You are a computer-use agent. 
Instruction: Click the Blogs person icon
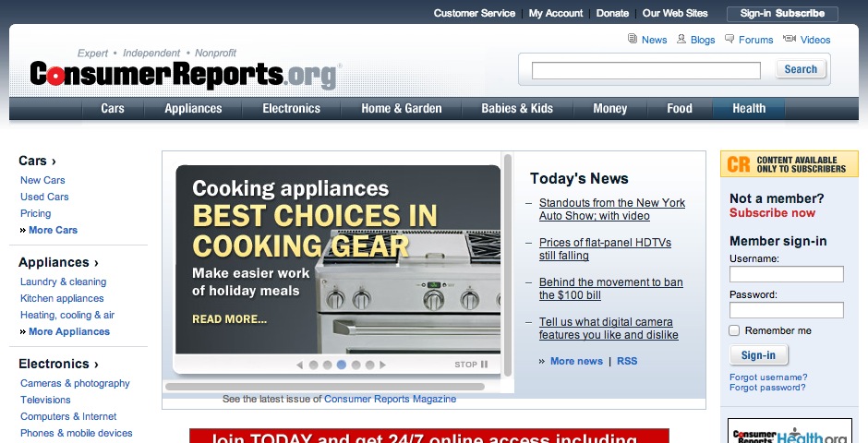pyautogui.click(x=681, y=39)
